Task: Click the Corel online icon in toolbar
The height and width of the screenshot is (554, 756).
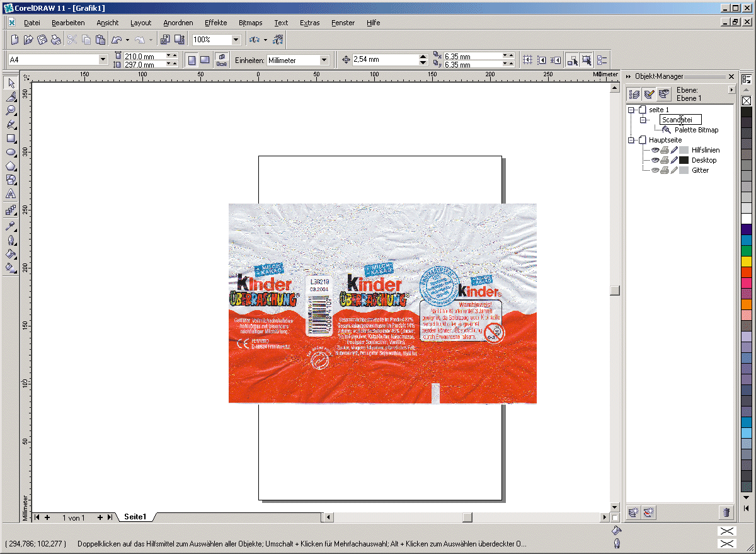Action: coord(278,40)
